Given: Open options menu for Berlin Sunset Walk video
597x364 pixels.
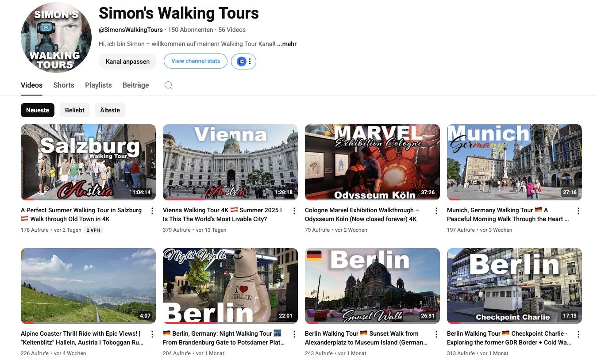Looking at the screenshot, I should point(436,334).
